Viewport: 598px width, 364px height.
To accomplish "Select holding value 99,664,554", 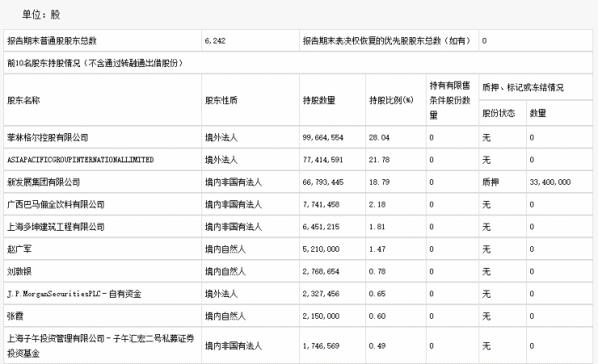I will (323, 137).
